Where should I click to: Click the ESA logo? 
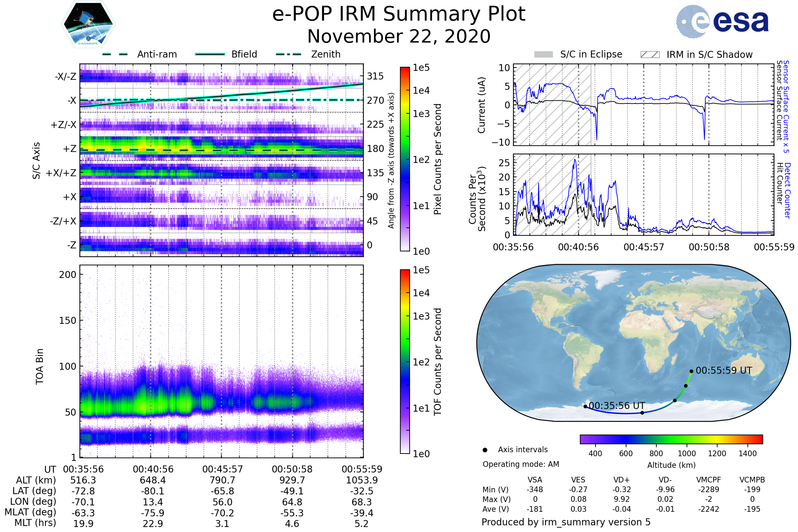[x=722, y=21]
